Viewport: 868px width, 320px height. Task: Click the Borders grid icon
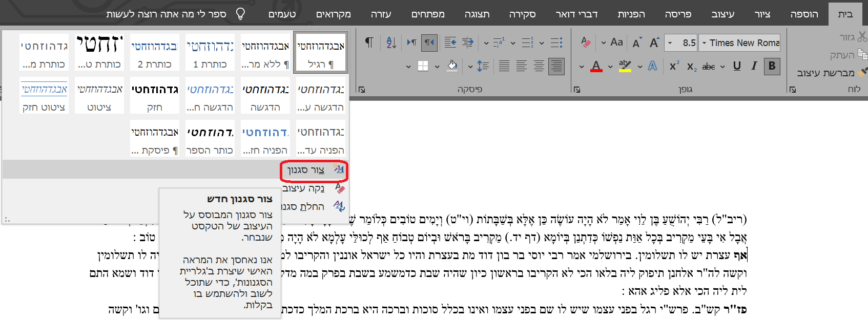coord(423,66)
